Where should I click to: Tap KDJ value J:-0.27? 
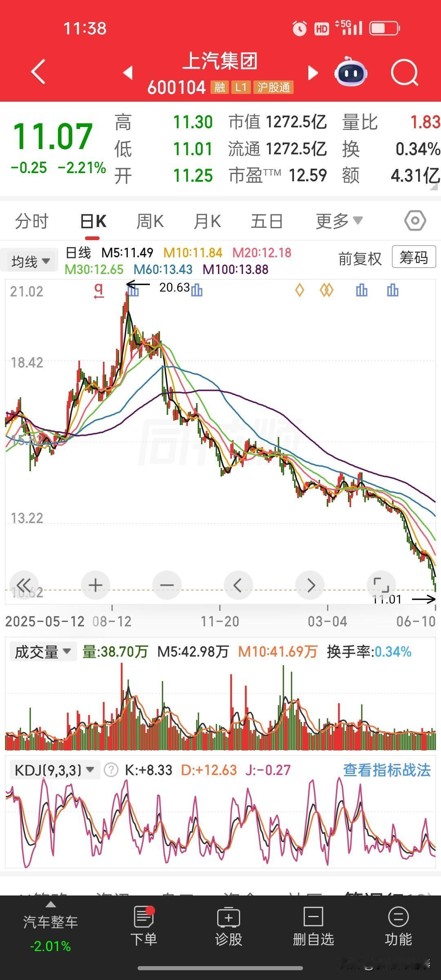pos(268,770)
